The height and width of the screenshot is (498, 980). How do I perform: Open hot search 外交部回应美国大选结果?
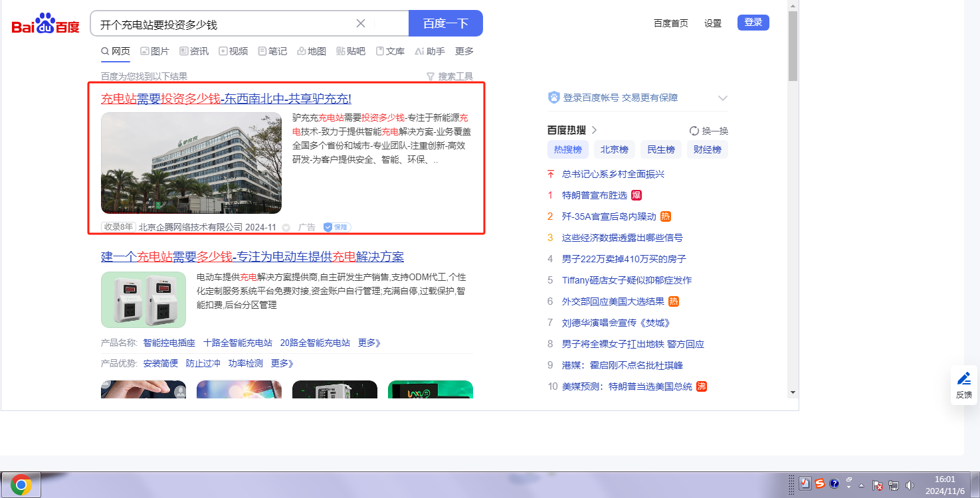click(x=613, y=301)
